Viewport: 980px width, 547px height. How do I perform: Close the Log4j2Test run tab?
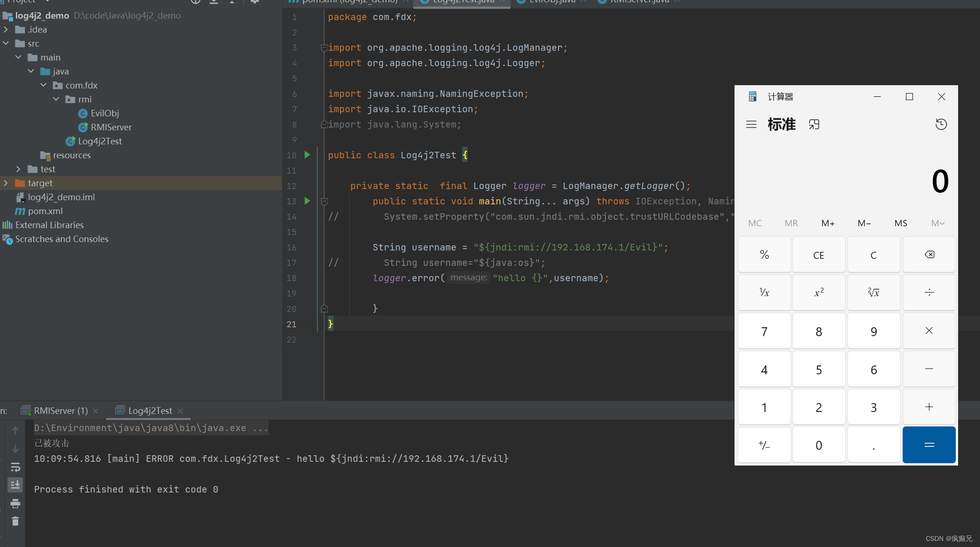pos(180,411)
